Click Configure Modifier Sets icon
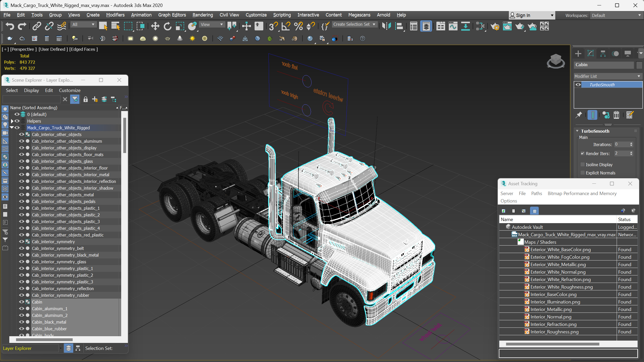Viewport: 644px width, 362px height. (x=630, y=115)
